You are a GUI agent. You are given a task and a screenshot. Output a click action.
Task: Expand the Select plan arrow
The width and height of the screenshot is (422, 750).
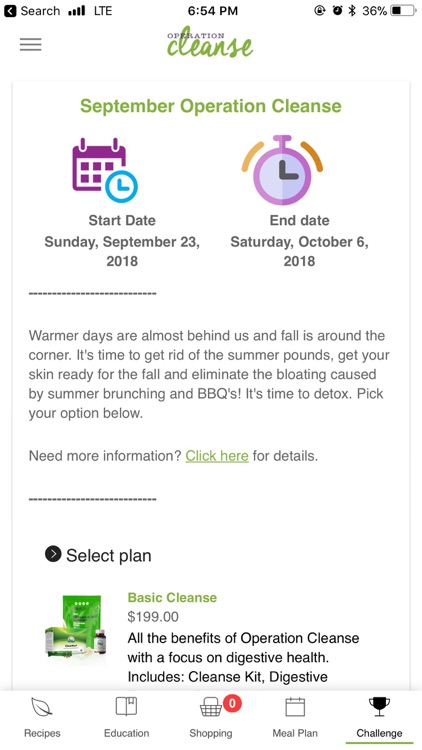coord(53,554)
